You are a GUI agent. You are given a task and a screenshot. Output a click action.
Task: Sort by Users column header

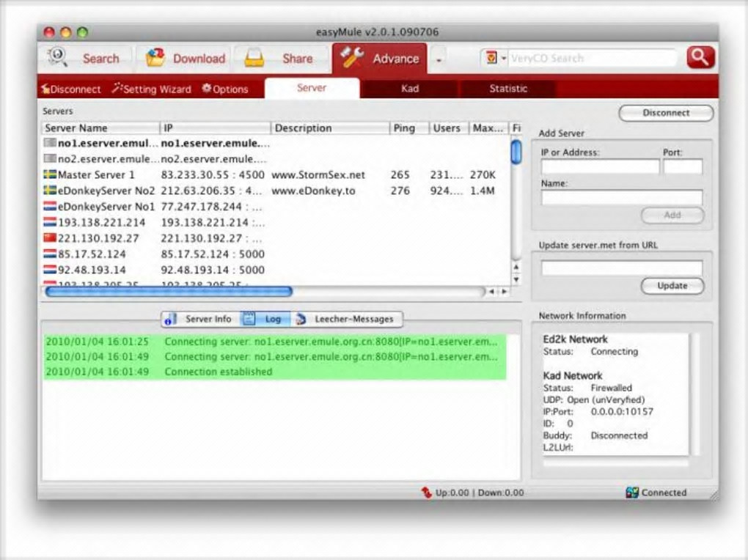(448, 128)
